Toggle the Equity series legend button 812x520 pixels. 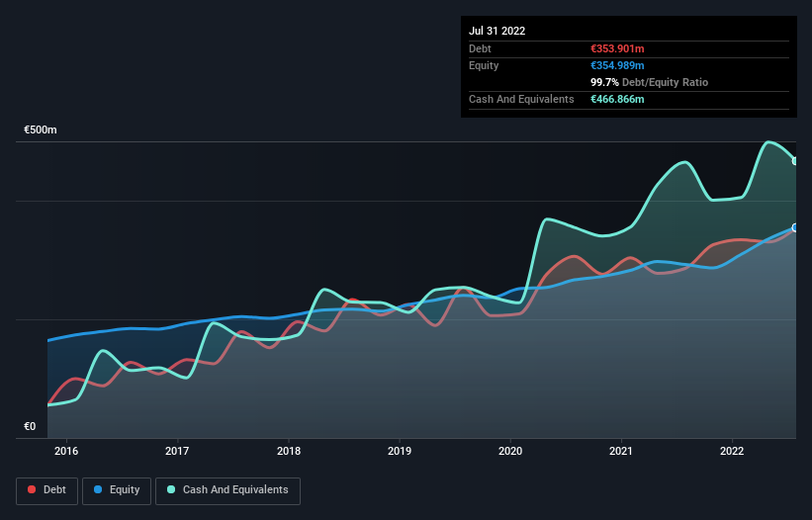point(117,490)
